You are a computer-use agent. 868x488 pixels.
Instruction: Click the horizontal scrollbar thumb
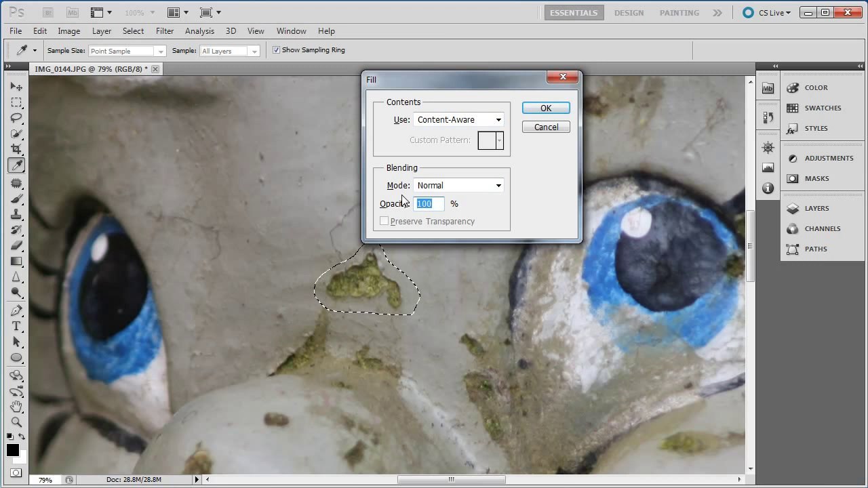point(451,479)
